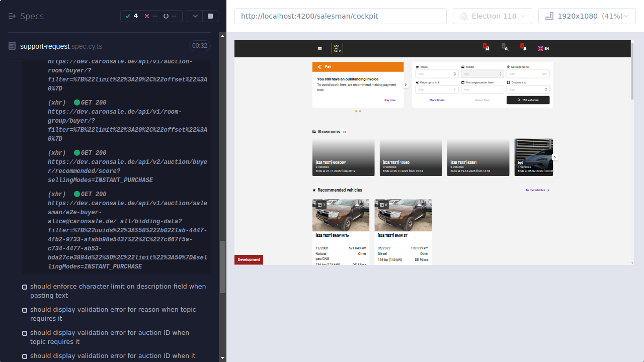Stop the spec run with the square stop button
The image size is (644, 362).
[210, 16]
